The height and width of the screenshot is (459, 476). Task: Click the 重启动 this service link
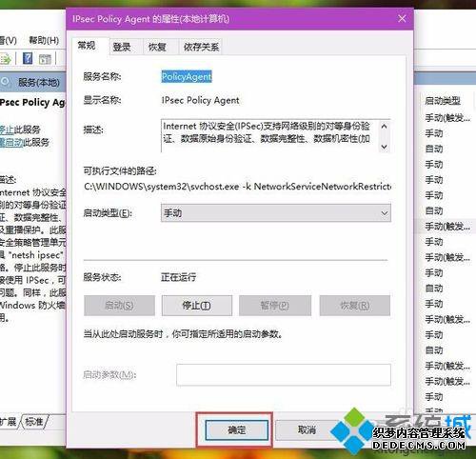(x=11, y=142)
